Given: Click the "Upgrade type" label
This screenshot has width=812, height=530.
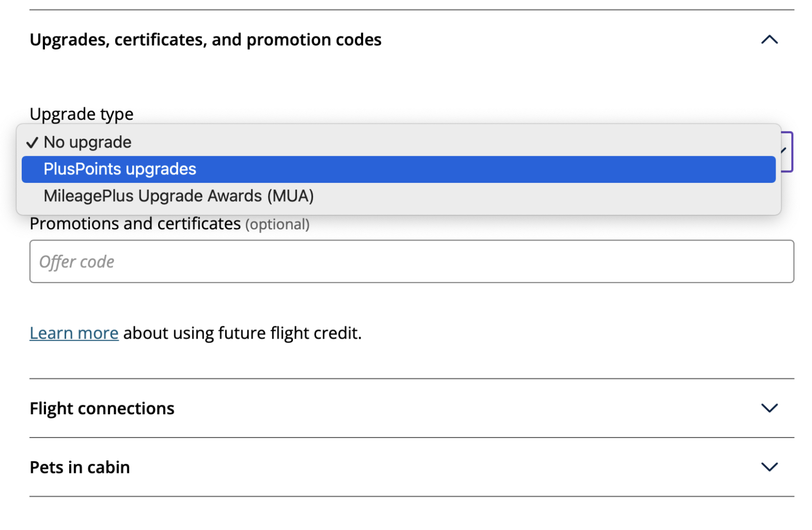Looking at the screenshot, I should [81, 114].
